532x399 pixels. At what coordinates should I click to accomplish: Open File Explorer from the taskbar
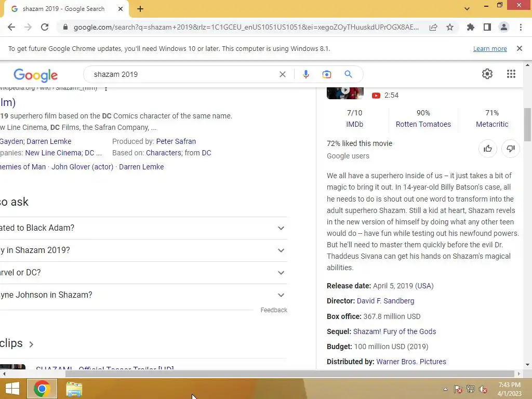pyautogui.click(x=74, y=389)
